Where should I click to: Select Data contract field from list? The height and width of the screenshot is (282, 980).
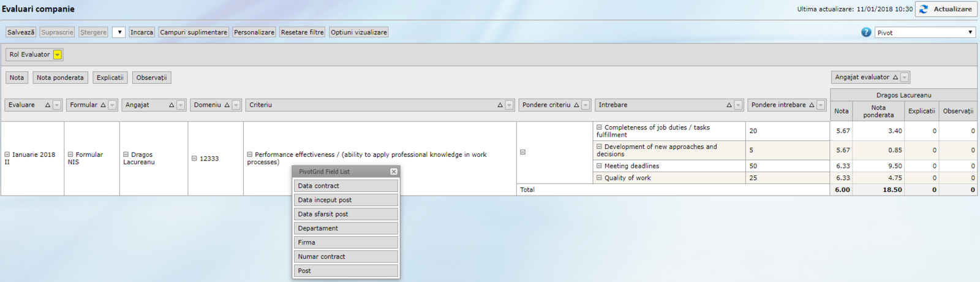pyautogui.click(x=346, y=186)
